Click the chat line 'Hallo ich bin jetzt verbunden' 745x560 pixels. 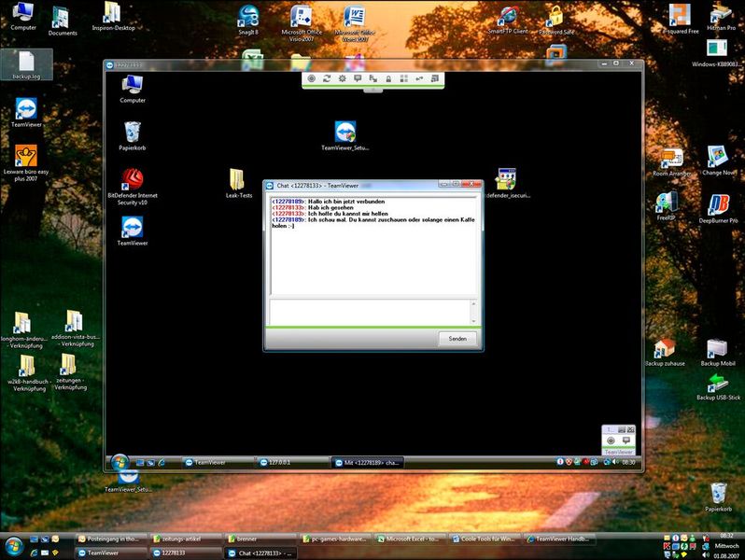(x=346, y=202)
